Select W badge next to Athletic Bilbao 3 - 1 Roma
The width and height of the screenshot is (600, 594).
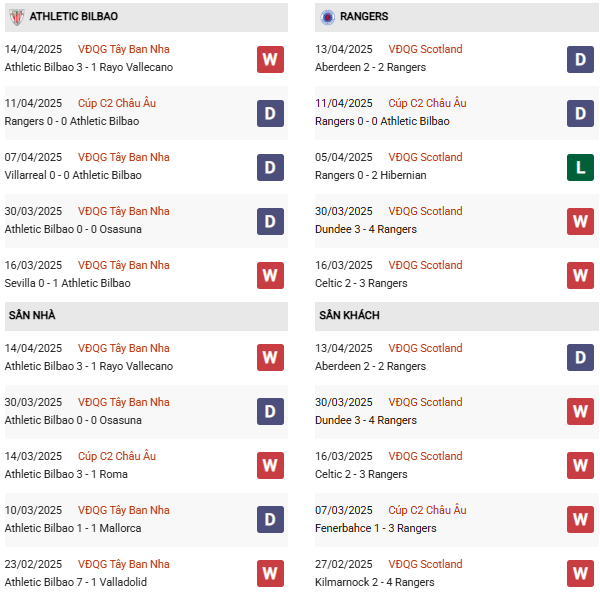coord(270,466)
